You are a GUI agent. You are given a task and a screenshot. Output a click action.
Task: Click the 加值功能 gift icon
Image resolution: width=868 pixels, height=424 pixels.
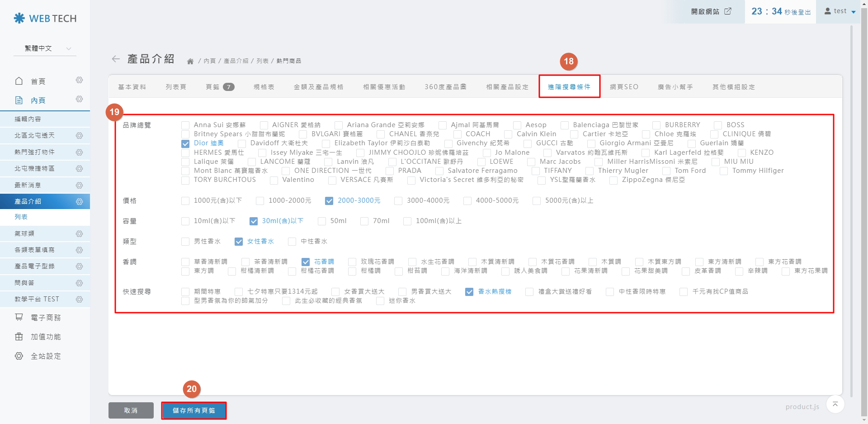pyautogui.click(x=19, y=337)
